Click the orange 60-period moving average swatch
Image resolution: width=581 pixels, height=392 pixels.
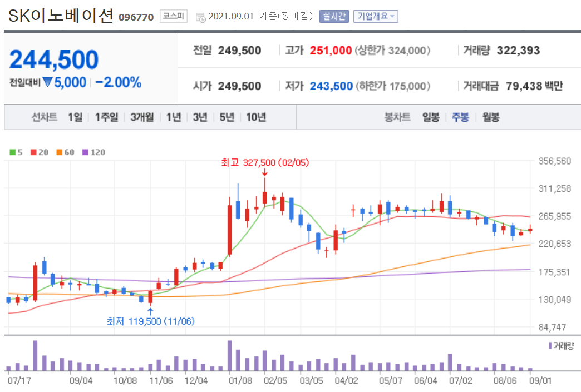(x=60, y=152)
